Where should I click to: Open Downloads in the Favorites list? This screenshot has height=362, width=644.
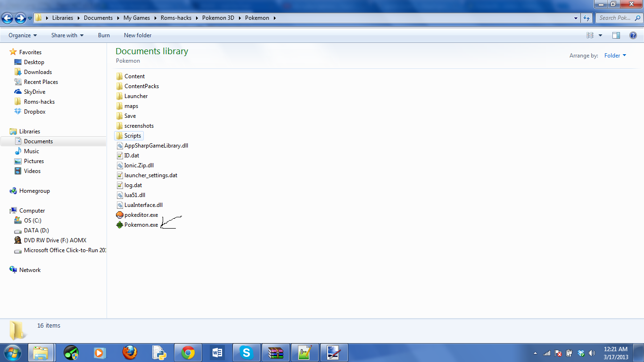(x=33, y=72)
